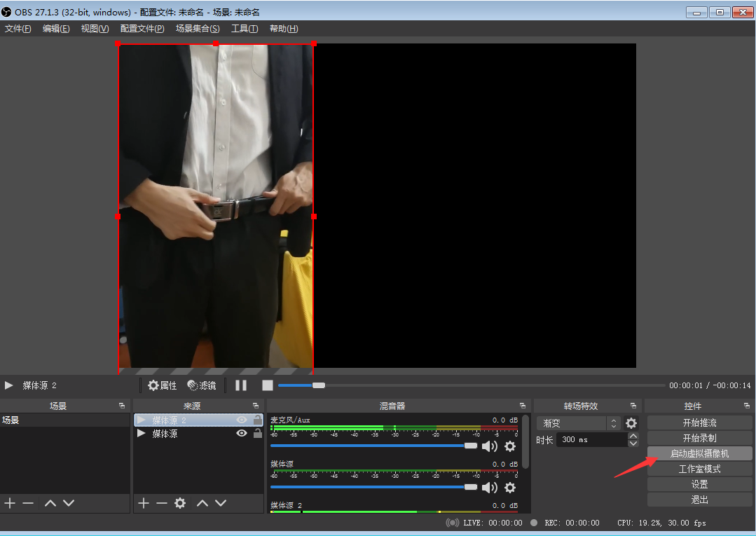Open the 工具(T) menu

point(245,29)
